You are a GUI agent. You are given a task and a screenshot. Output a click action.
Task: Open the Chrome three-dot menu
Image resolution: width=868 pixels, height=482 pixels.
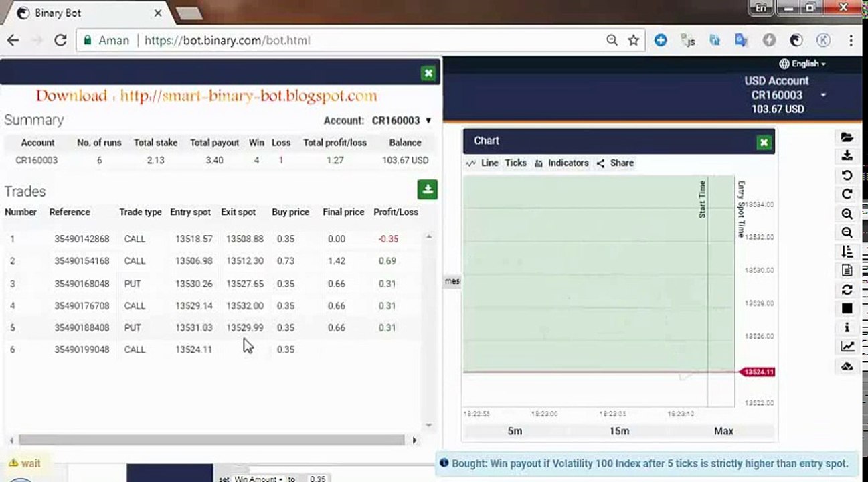click(851, 40)
